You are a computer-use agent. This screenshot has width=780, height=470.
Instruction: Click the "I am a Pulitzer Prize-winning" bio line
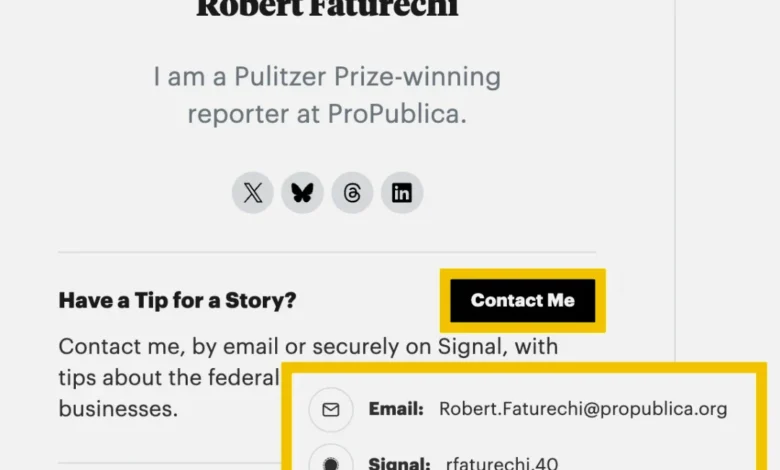coord(327,77)
